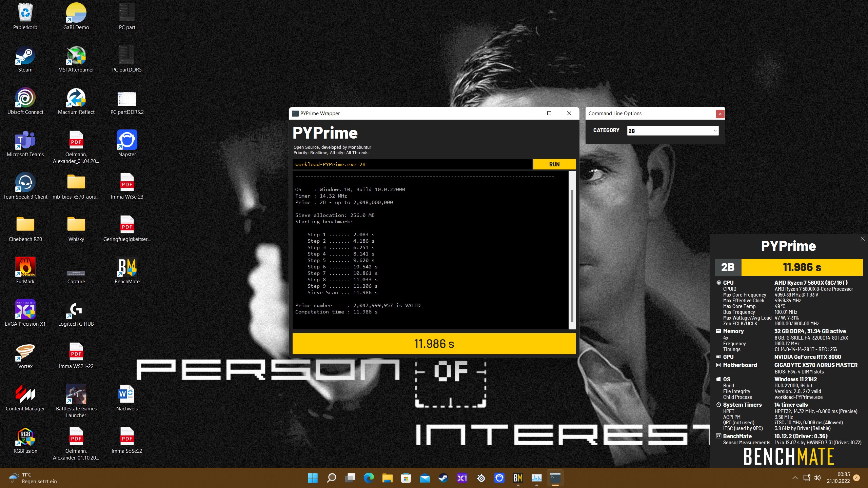This screenshot has height=488, width=868.
Task: Open File Explorer from the taskbar
Action: click(x=387, y=478)
